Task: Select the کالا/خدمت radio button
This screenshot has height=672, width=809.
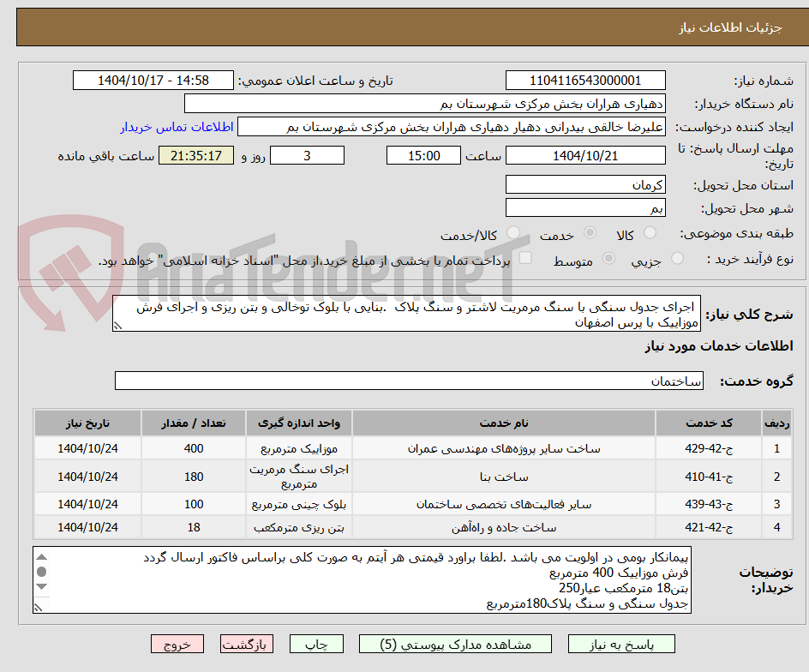Action: (x=512, y=233)
